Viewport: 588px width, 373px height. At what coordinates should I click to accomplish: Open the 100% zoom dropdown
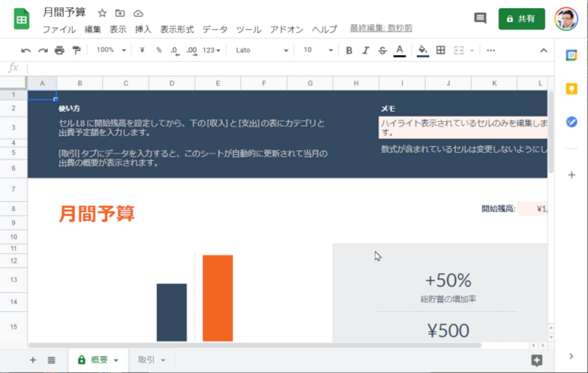tap(111, 50)
